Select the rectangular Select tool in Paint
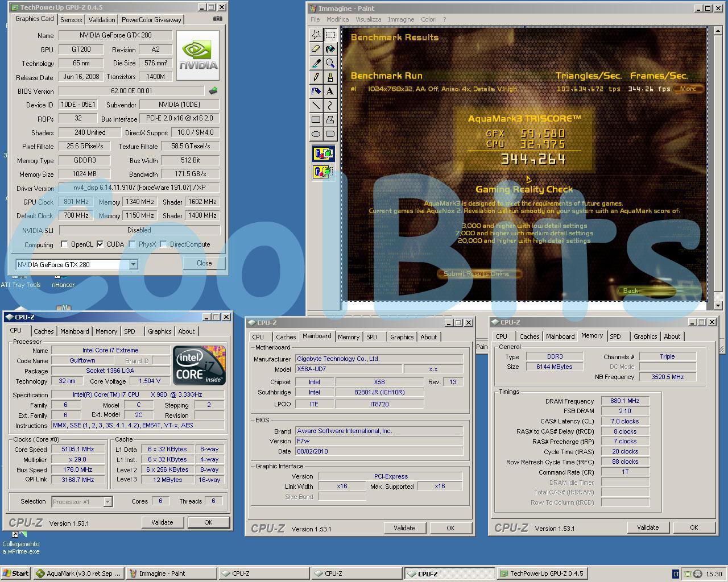The width and height of the screenshot is (728, 582). tap(330, 35)
